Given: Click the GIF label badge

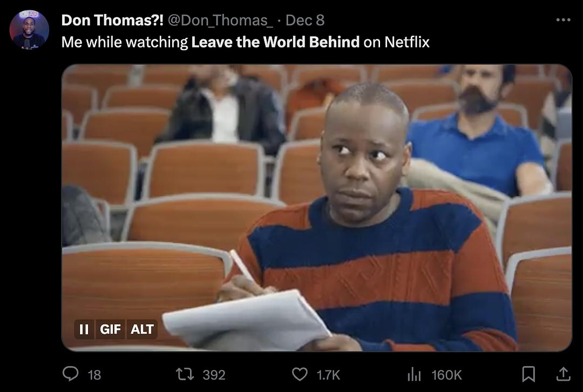Looking at the screenshot, I should [111, 329].
